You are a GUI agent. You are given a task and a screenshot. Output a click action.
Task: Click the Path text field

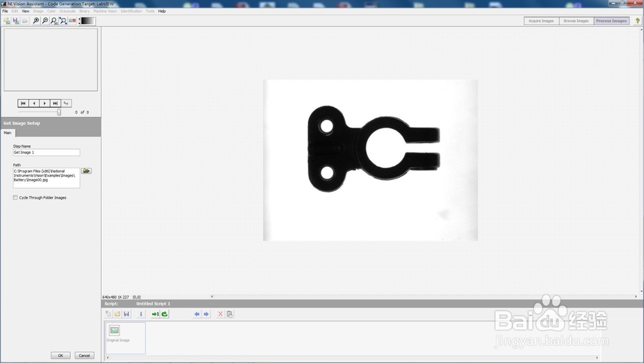(46, 178)
